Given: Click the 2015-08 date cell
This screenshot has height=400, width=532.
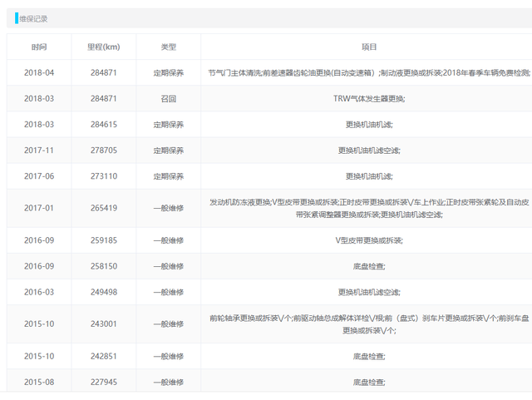Looking at the screenshot, I should pyautogui.click(x=39, y=382).
